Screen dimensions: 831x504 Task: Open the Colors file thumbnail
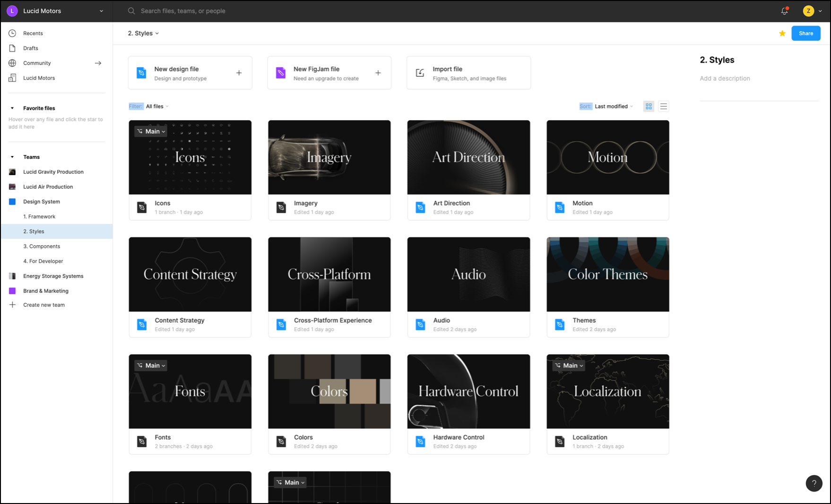(x=329, y=391)
